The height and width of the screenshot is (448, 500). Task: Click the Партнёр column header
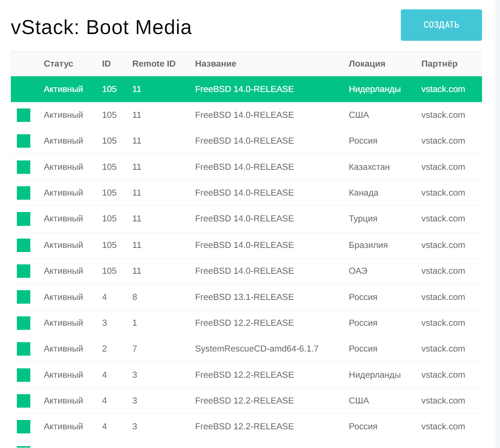click(x=439, y=64)
